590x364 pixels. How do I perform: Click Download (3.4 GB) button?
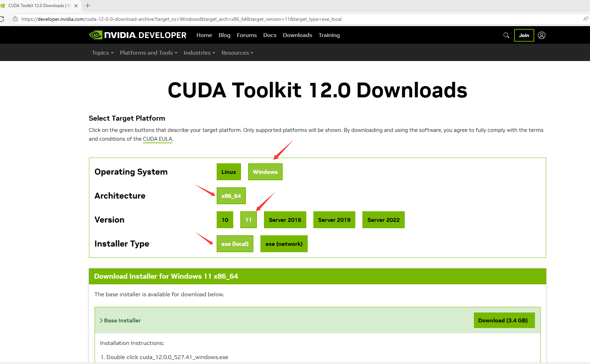coord(504,320)
